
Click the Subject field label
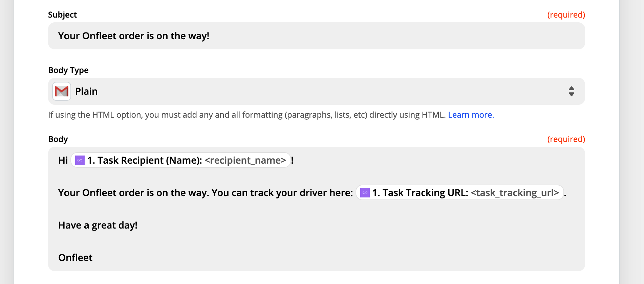[62, 15]
